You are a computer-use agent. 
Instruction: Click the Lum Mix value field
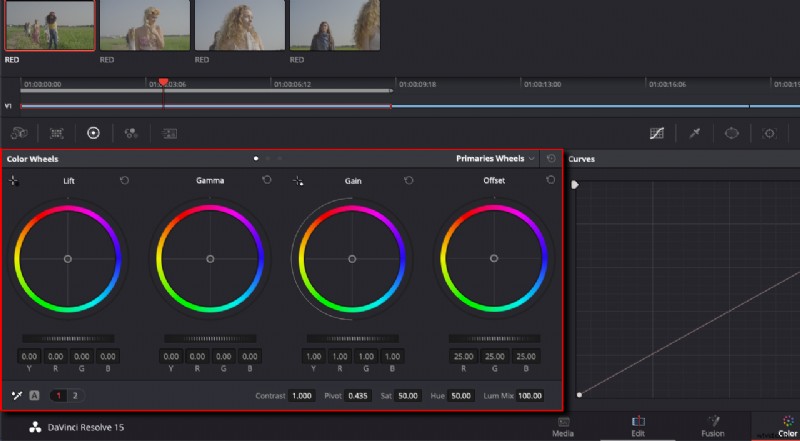tap(530, 396)
